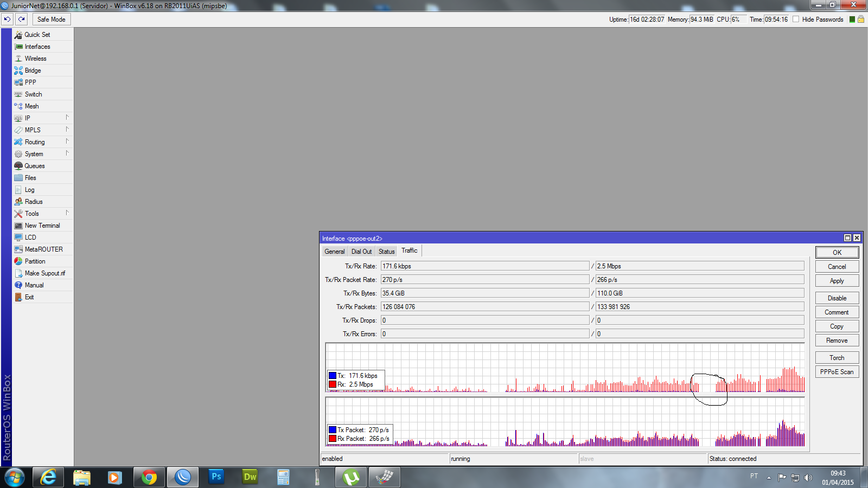Click the blue Tx legend swatch
The height and width of the screenshot is (488, 868).
click(x=333, y=376)
